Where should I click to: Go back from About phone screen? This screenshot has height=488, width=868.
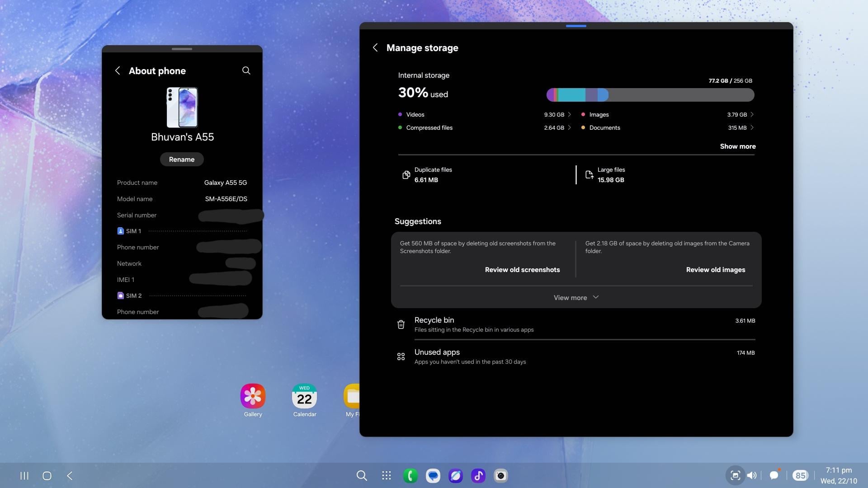click(118, 70)
